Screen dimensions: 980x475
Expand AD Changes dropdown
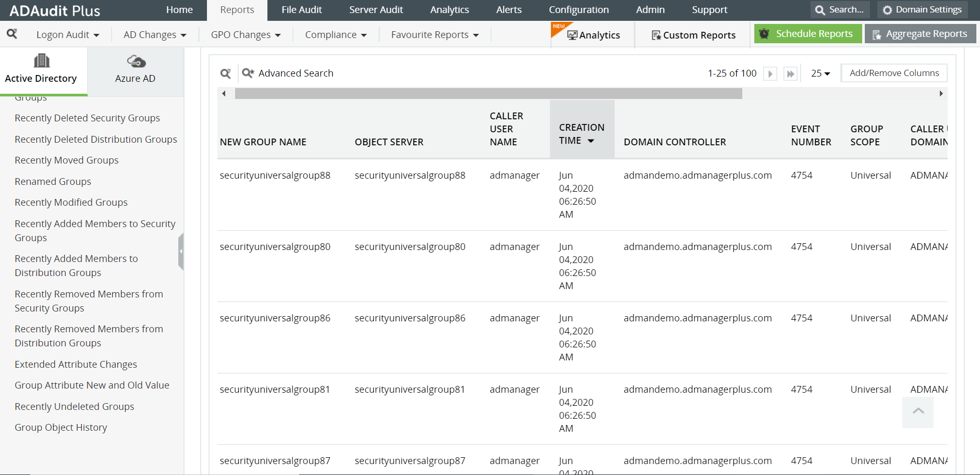(x=155, y=35)
